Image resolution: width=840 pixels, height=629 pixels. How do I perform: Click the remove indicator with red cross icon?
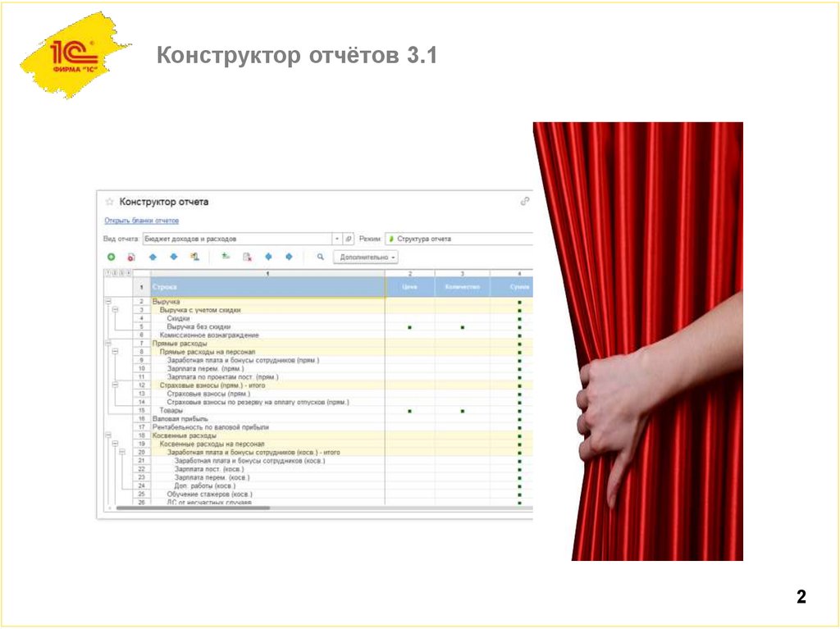(246, 257)
